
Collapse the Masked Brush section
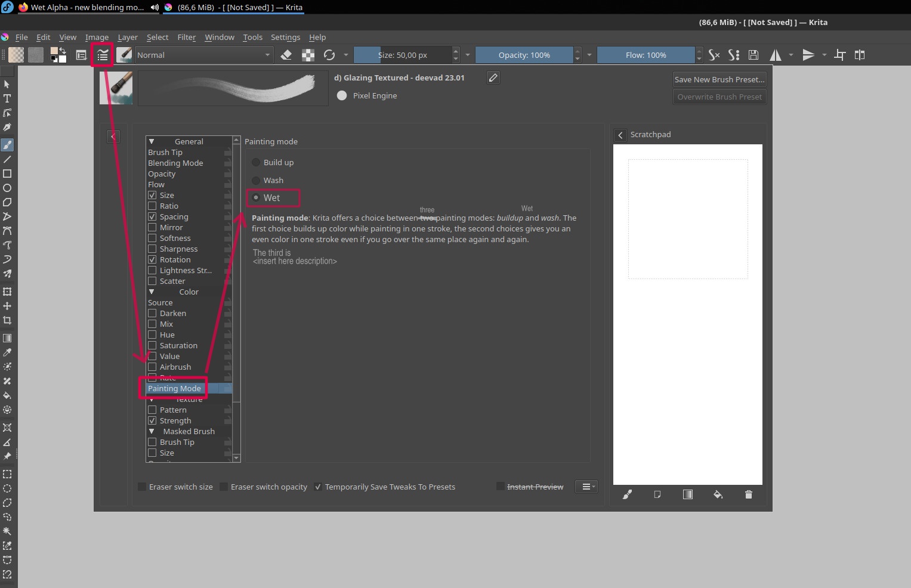coord(152,431)
